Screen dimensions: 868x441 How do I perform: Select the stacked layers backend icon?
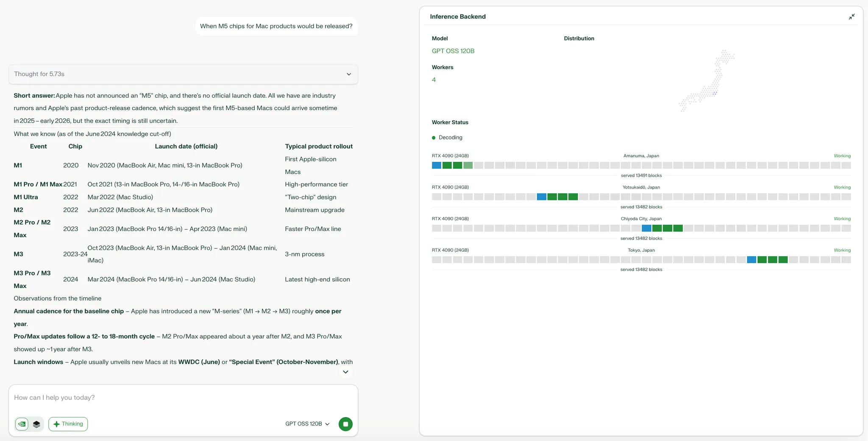(36, 424)
